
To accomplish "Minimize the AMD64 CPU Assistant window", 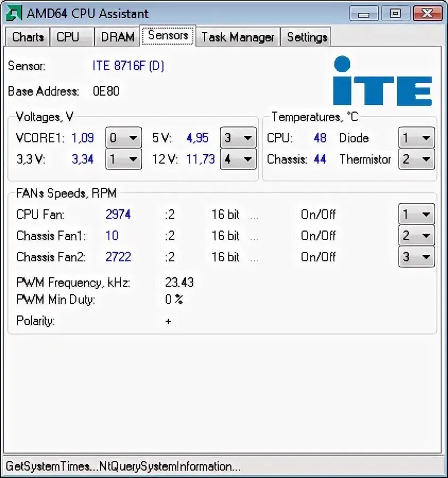I will (364, 14).
